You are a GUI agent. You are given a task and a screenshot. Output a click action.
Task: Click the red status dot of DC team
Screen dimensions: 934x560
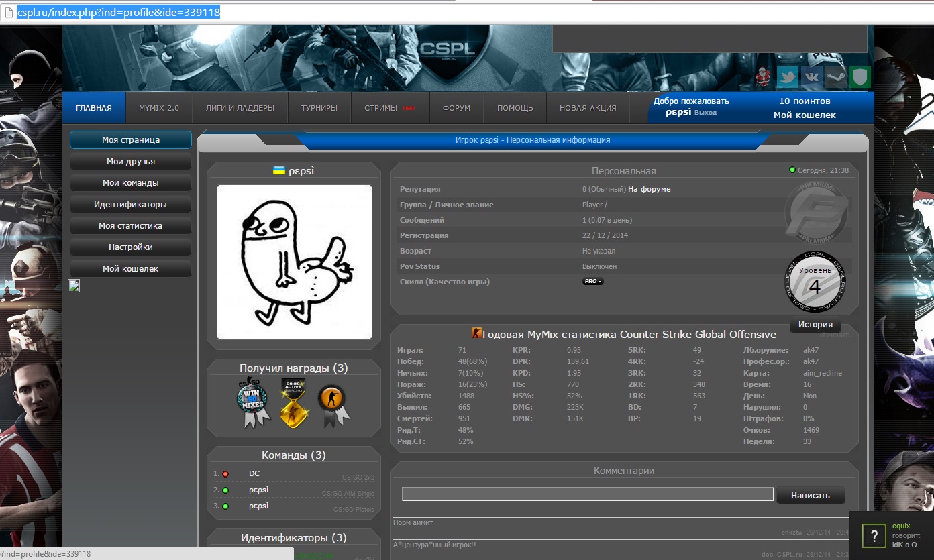coord(225,474)
